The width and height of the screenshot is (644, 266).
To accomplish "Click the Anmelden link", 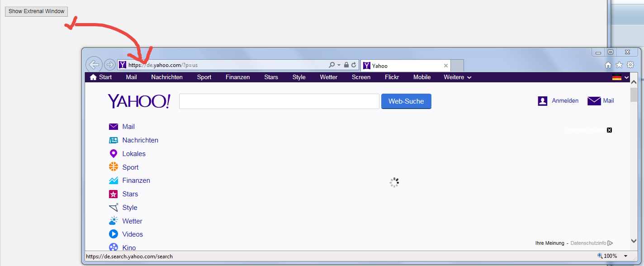I will [565, 101].
